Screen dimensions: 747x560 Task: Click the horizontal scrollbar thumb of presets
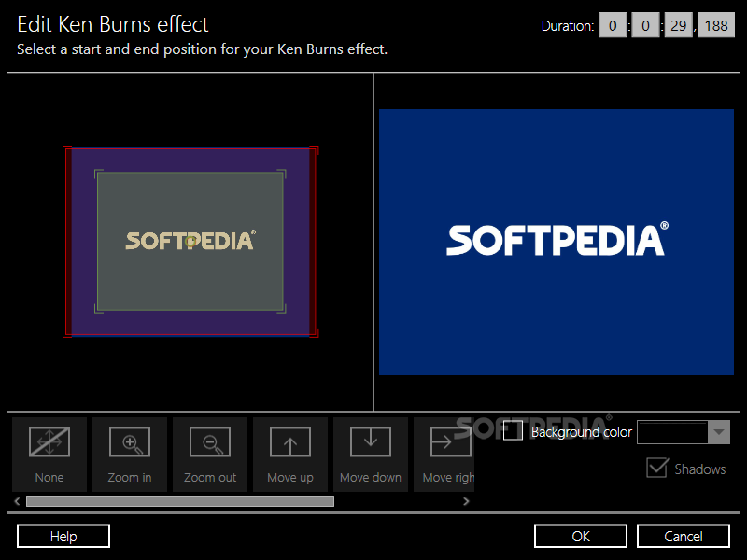click(x=180, y=501)
